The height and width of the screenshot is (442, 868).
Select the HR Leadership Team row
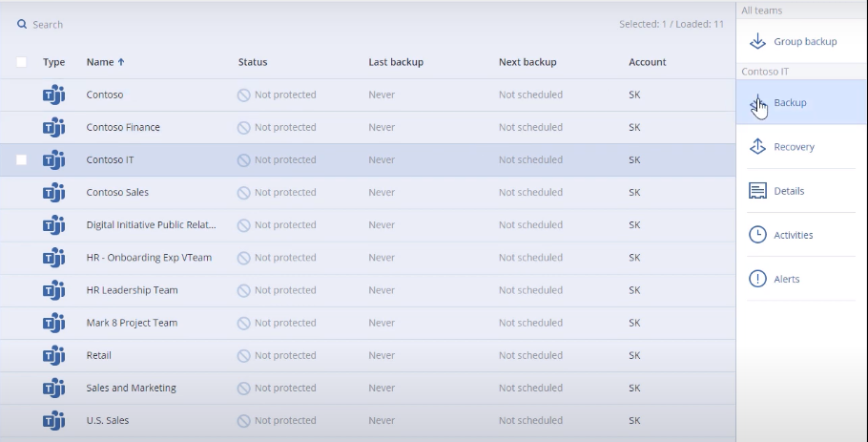pos(367,290)
